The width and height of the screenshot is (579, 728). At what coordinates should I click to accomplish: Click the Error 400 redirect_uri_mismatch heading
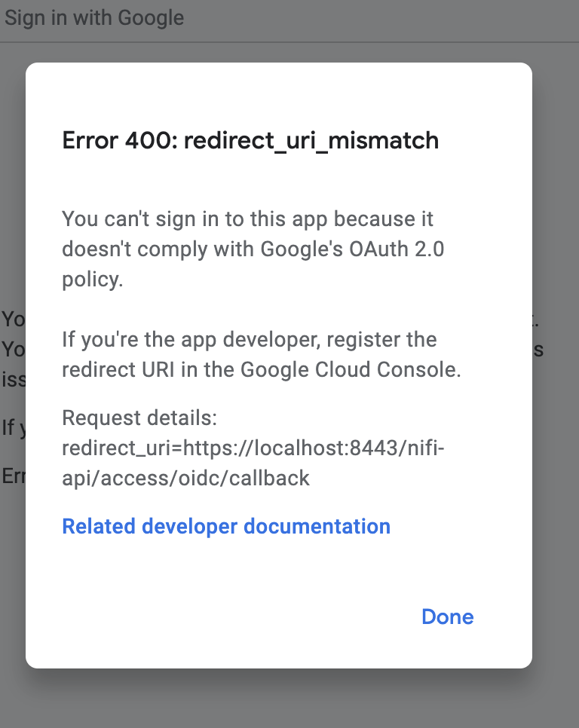[x=250, y=141]
